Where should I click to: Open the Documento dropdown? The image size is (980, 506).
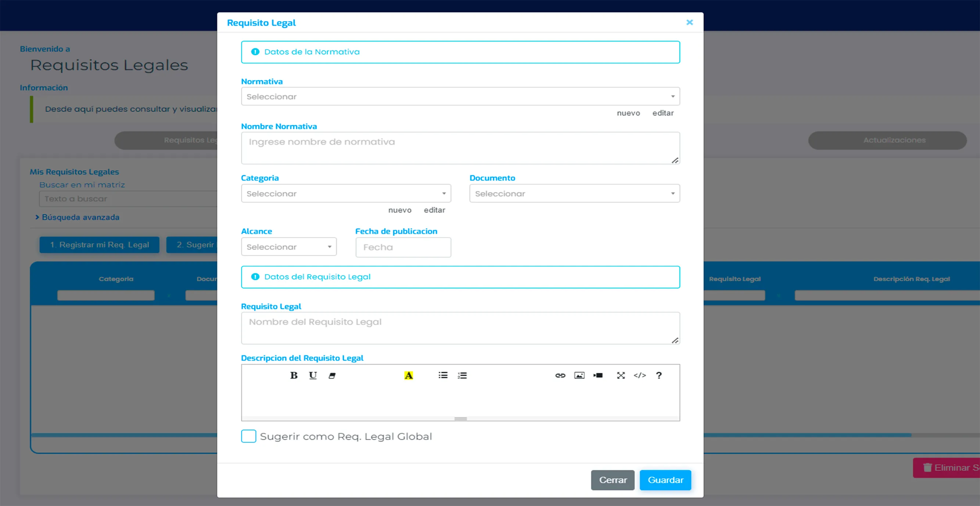point(574,194)
